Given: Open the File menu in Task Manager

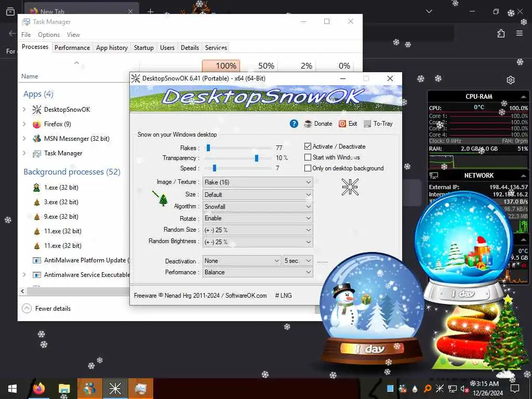Looking at the screenshot, I should [26, 35].
